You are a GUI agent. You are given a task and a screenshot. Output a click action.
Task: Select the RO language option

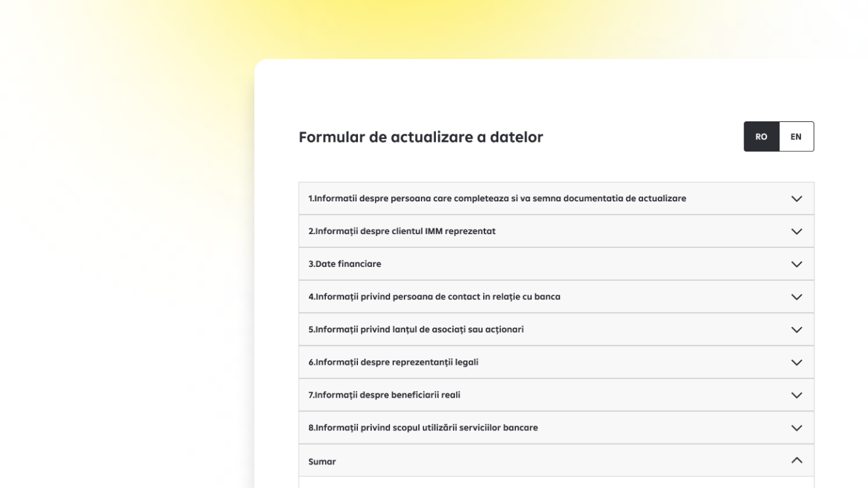[x=761, y=136]
